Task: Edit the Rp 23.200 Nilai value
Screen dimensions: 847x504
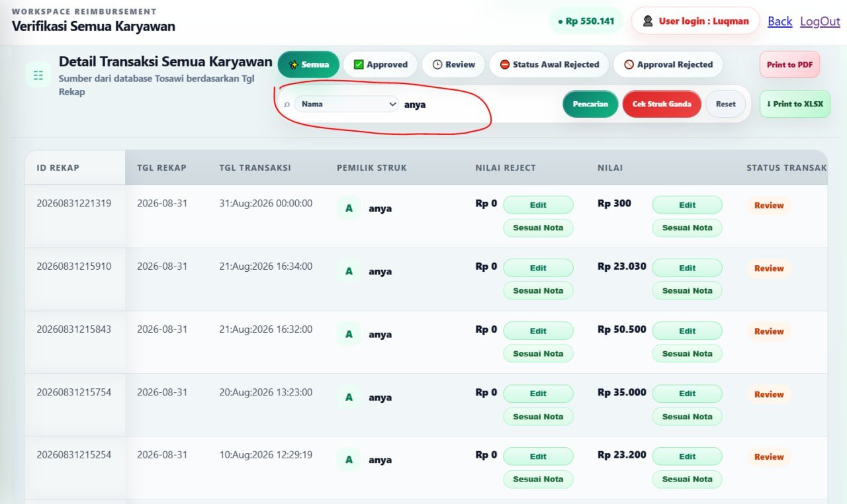Action: click(687, 456)
